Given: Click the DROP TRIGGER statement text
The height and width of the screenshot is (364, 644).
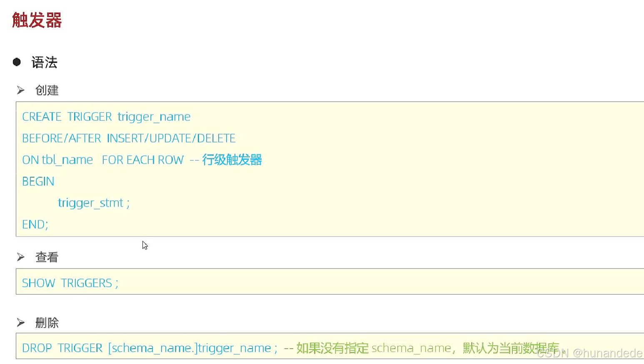Looking at the screenshot, I should (150, 348).
